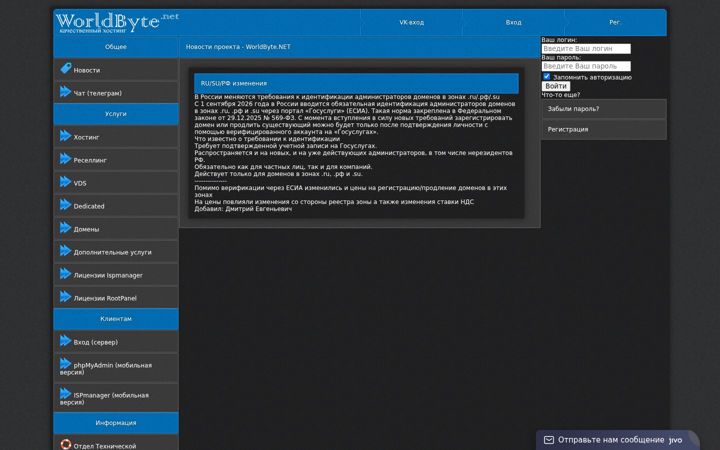Click the arrow icon beside Реселлинг
The width and height of the screenshot is (720, 450).
66,158
